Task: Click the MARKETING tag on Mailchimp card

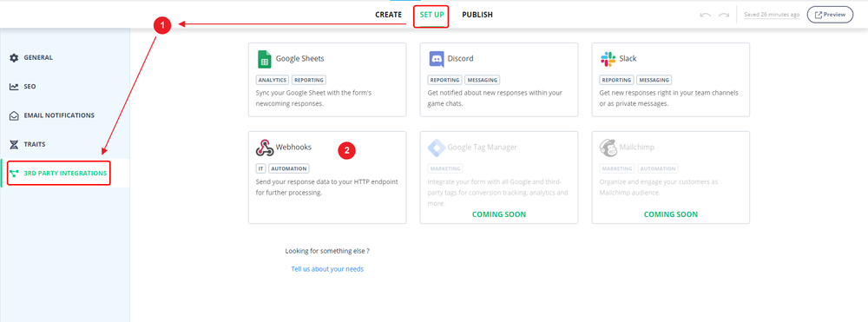Action: click(617, 168)
